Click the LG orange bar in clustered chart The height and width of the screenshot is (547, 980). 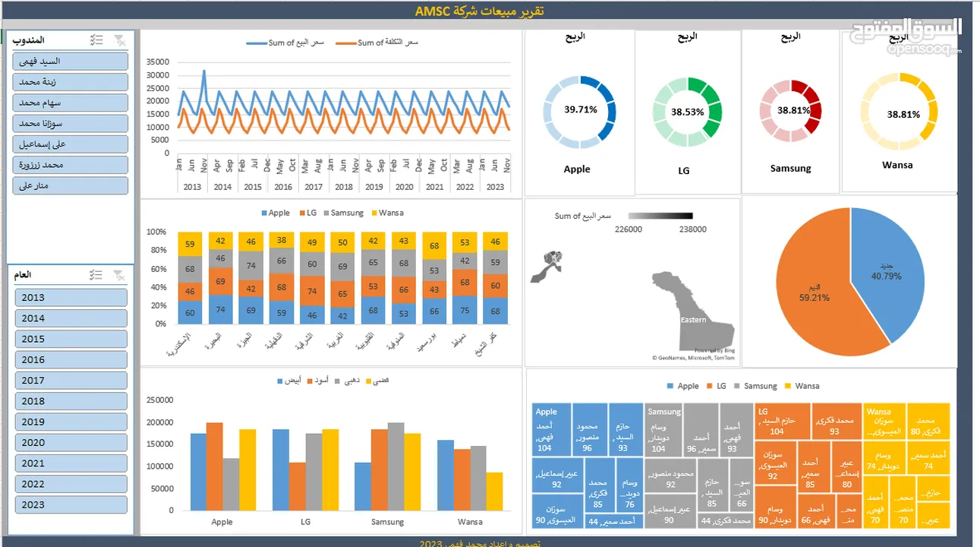click(298, 486)
